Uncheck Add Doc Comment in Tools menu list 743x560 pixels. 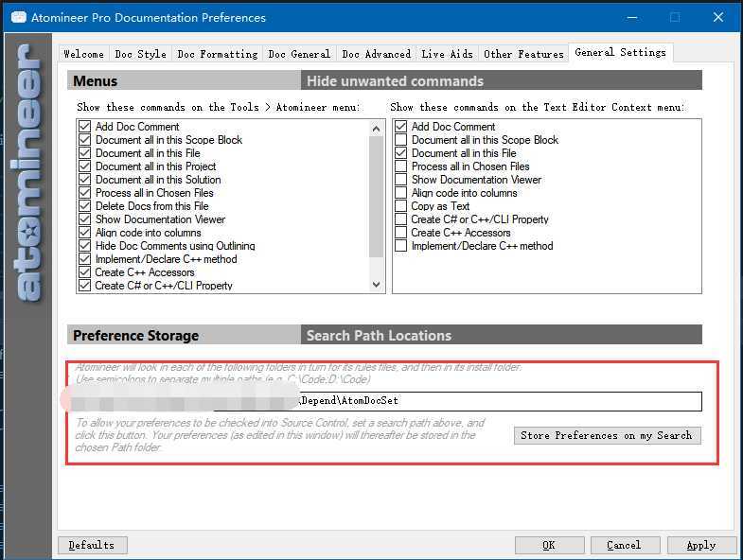[x=85, y=127]
